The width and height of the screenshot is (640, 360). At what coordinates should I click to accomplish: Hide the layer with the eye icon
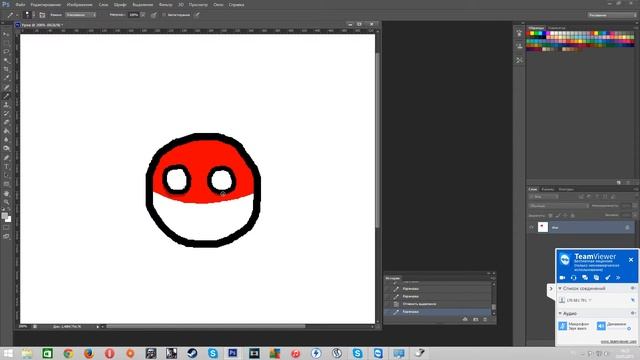pyautogui.click(x=531, y=227)
